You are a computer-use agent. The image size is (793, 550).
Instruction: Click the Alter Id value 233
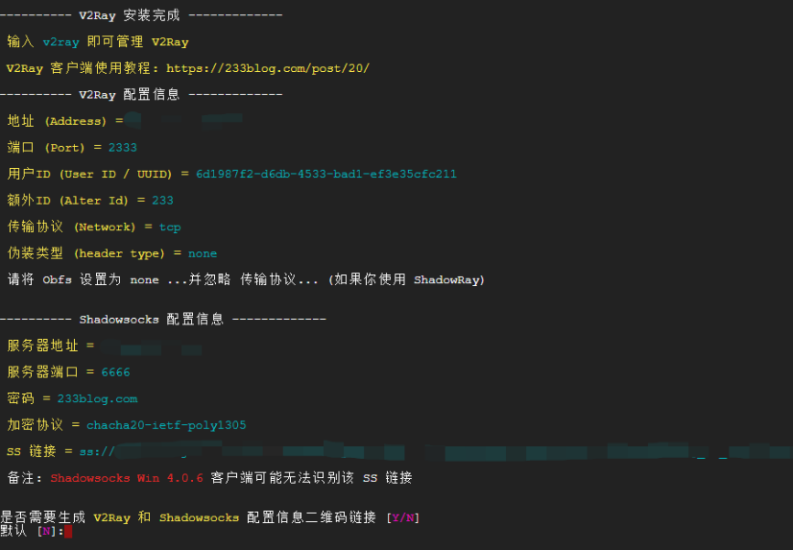coord(162,200)
